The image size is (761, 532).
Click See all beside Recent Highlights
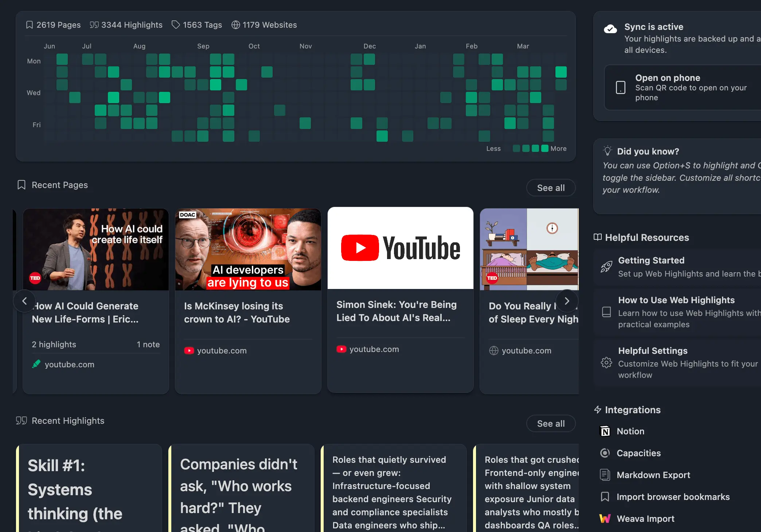click(551, 423)
